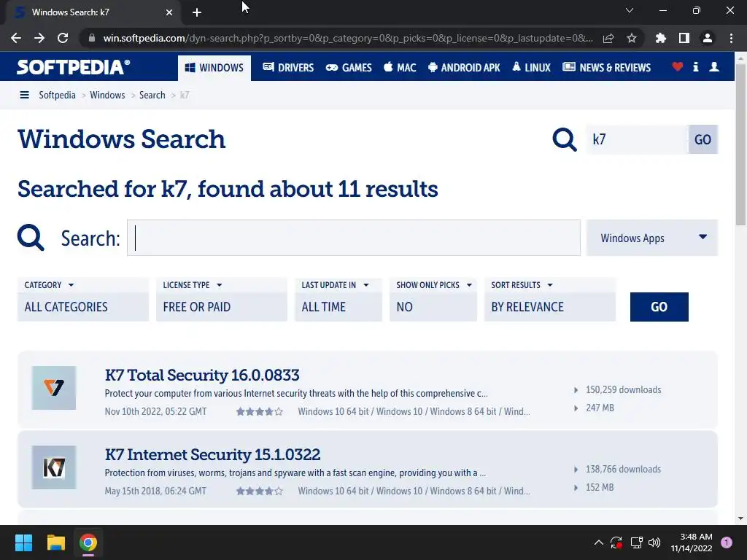Expand the Last Update In filter

[x=338, y=300]
